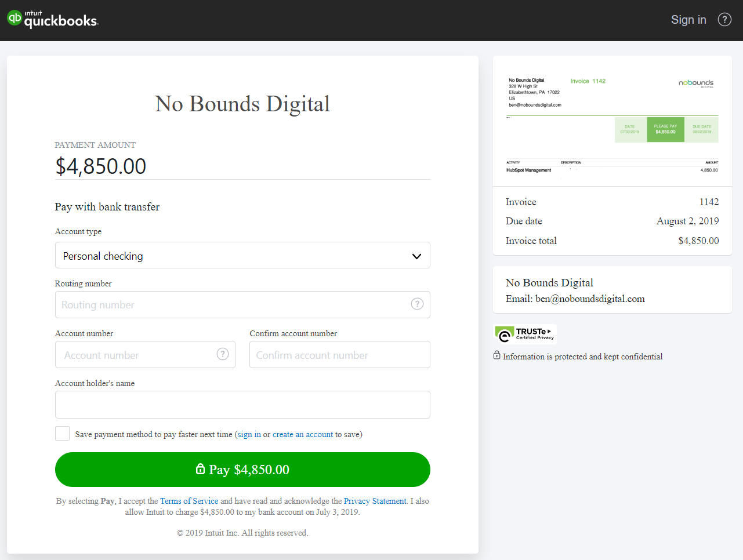Click the TRUSTe Certified Privacy badge
This screenshot has width=743, height=560.
click(x=525, y=334)
